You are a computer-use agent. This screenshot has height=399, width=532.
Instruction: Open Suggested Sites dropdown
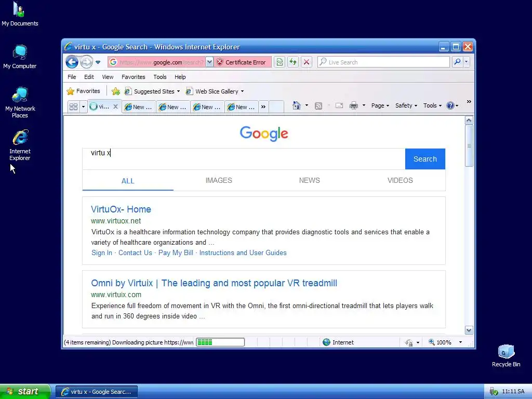point(152,91)
